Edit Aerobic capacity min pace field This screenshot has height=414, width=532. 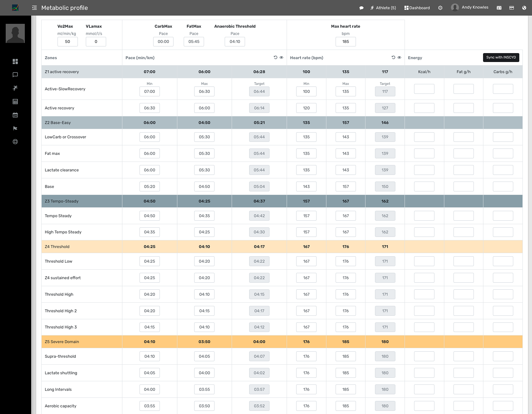(150, 406)
